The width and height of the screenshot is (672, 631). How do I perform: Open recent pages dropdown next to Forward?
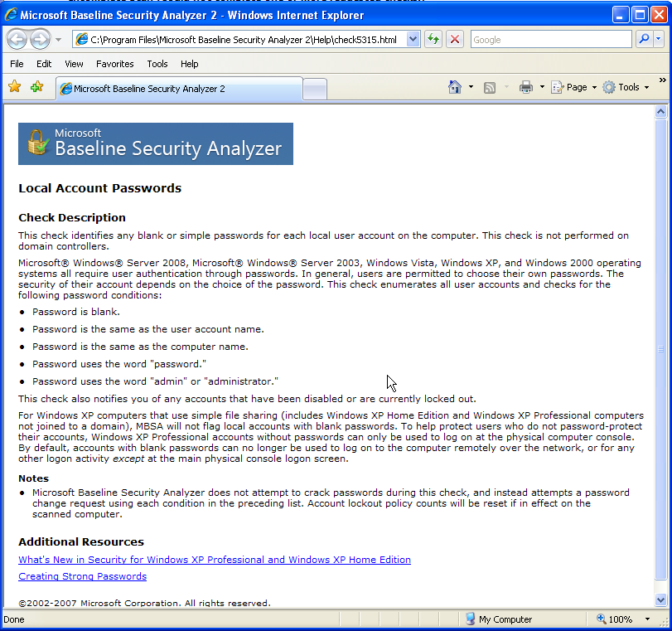click(58, 40)
